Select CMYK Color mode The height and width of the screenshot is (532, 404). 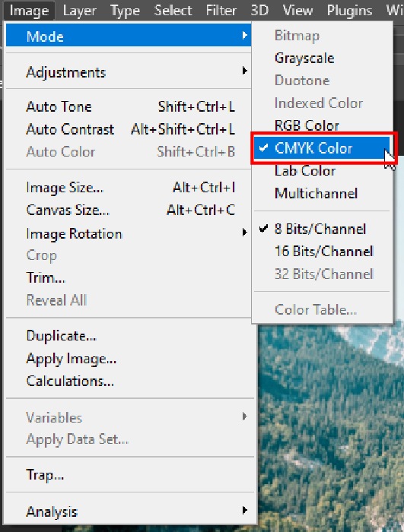[322, 148]
